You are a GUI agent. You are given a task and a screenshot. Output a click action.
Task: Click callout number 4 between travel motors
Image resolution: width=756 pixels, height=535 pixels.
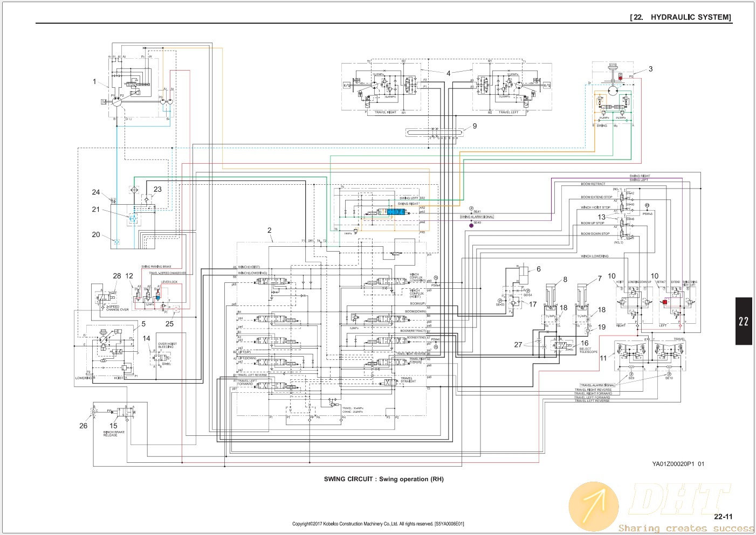click(448, 73)
